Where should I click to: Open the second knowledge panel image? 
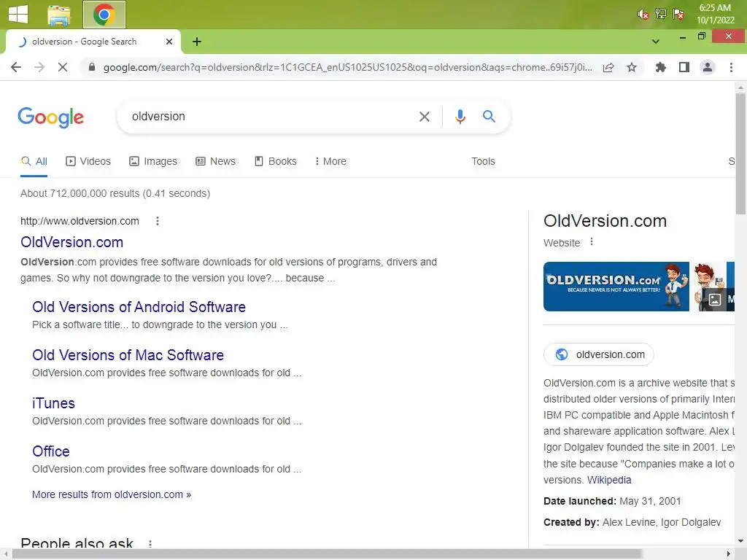point(713,287)
